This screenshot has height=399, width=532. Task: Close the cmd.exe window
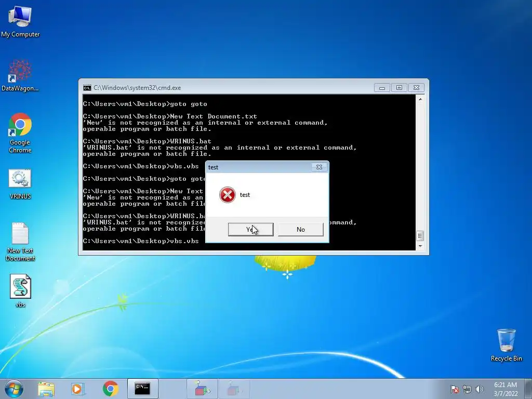(x=417, y=88)
